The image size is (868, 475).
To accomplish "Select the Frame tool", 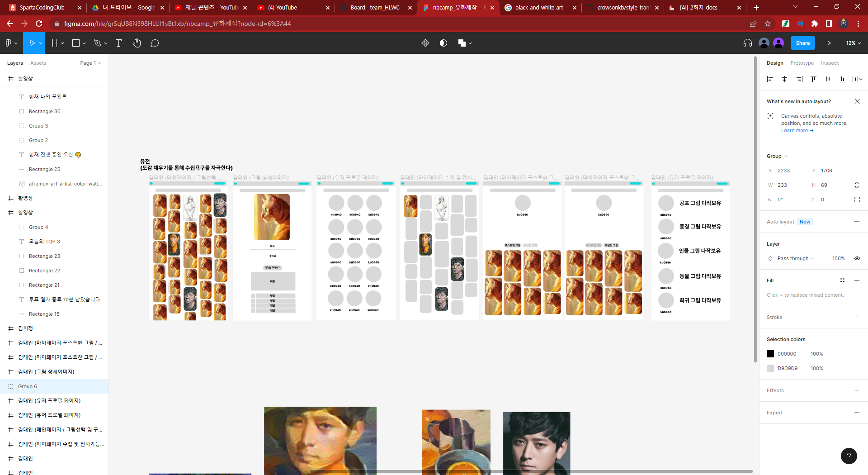I will pos(54,43).
